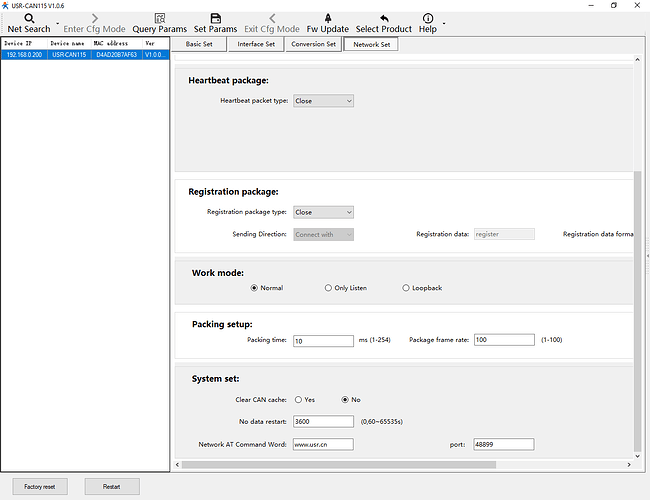Open the Net Search dropdown arrow

pos(56,24)
